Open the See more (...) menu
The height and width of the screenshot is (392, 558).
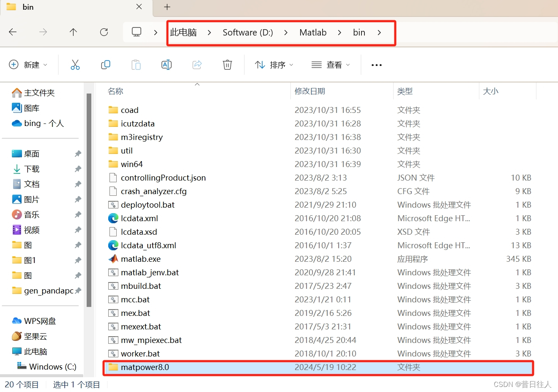pyautogui.click(x=376, y=64)
